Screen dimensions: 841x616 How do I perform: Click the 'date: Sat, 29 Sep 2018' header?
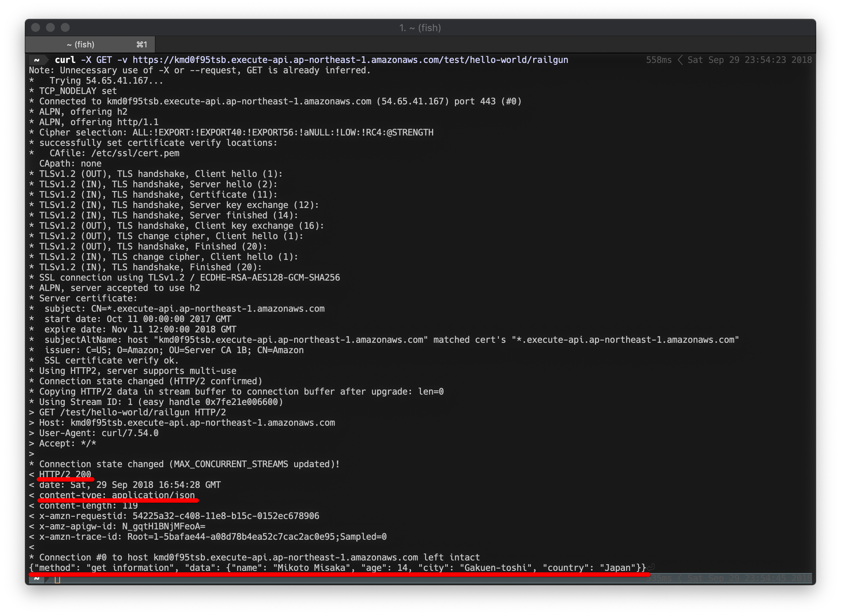(x=125, y=485)
